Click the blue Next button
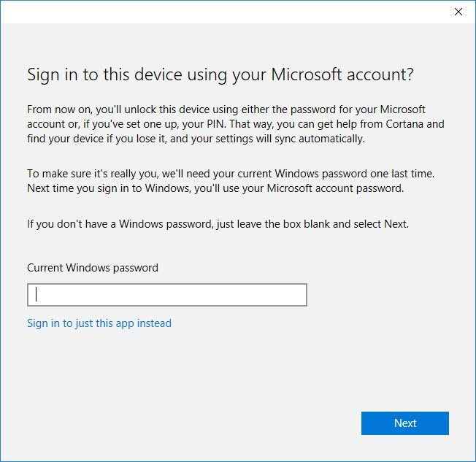The width and height of the screenshot is (476, 462). pos(405,423)
